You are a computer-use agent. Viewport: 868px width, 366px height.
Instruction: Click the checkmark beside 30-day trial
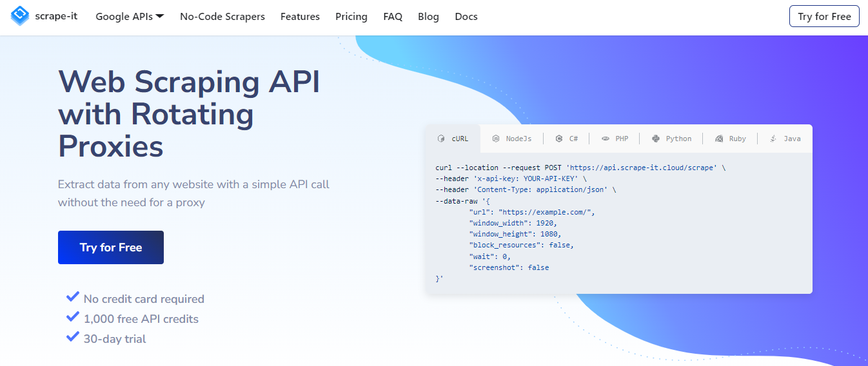tap(73, 337)
